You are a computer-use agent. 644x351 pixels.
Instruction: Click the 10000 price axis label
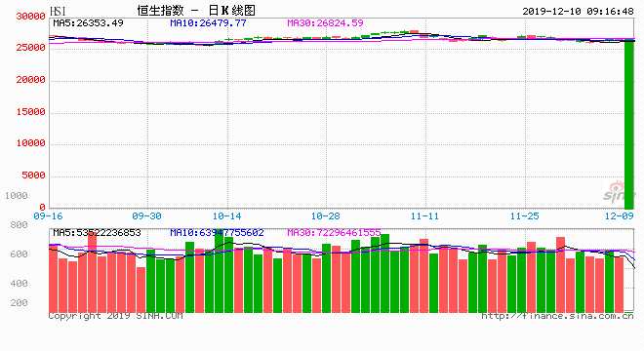click(30, 143)
